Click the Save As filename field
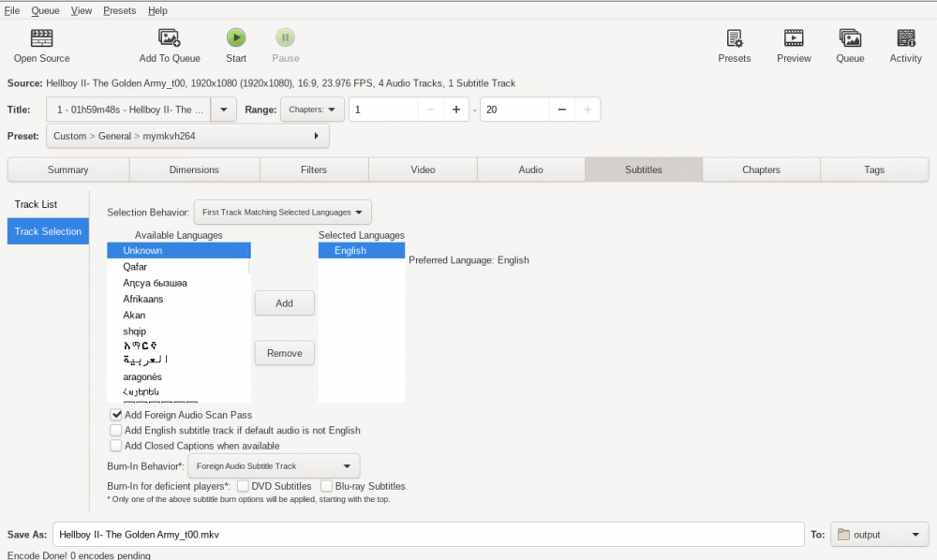 pyautogui.click(x=428, y=535)
